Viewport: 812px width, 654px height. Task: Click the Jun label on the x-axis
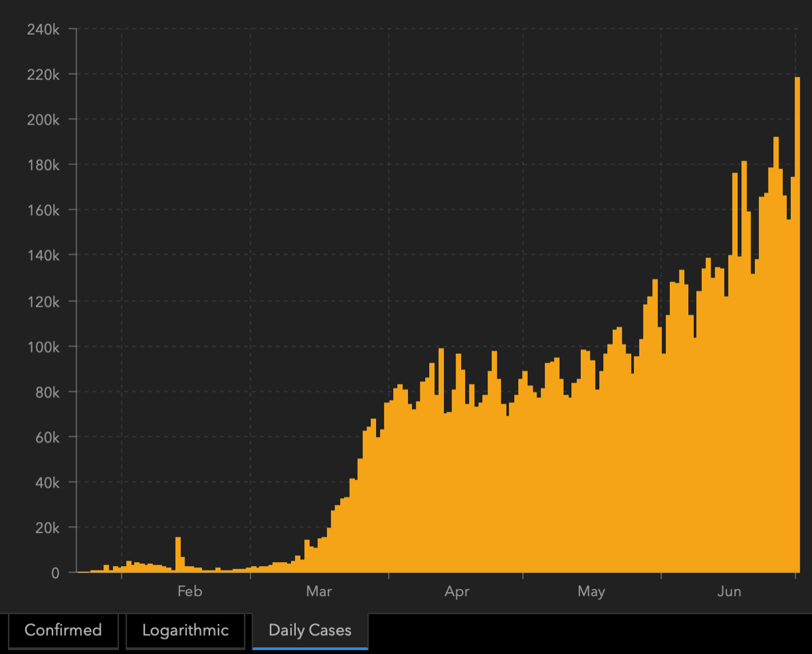pos(729,591)
